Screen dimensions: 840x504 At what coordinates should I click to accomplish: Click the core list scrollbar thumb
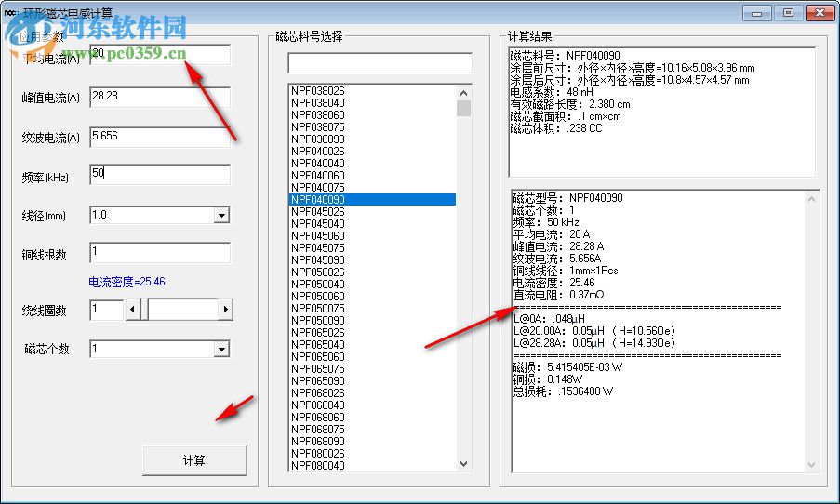(464, 108)
